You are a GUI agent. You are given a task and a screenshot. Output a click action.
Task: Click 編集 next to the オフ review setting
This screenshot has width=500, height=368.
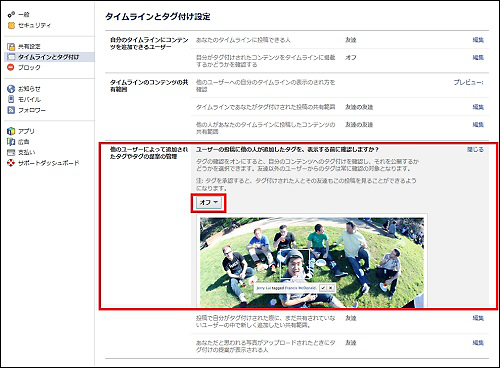click(x=478, y=58)
